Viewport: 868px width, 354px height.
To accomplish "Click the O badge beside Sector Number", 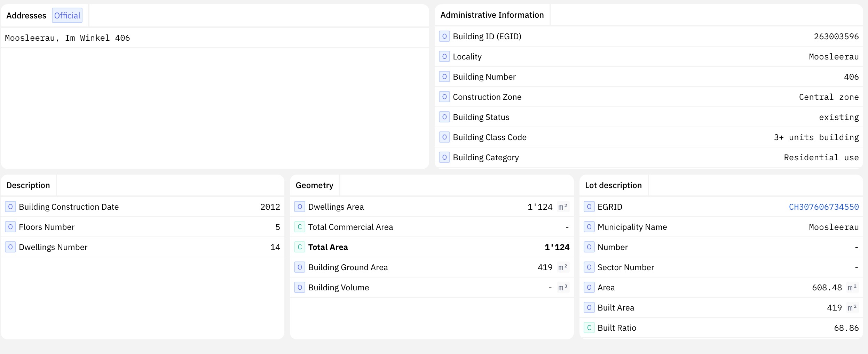I will point(589,267).
